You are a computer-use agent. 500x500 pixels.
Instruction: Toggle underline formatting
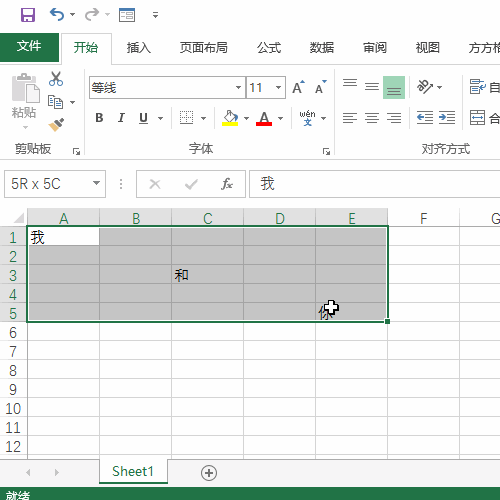pyautogui.click(x=144, y=118)
